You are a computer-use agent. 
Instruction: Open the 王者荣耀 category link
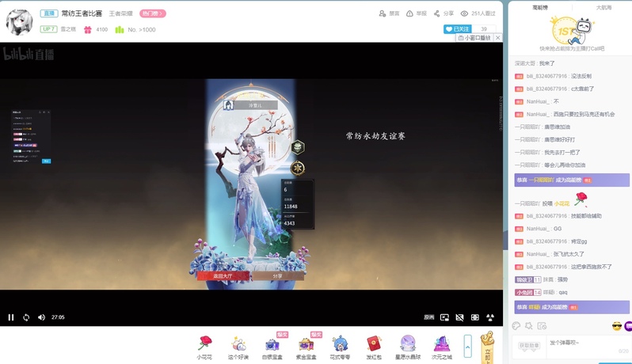click(120, 13)
